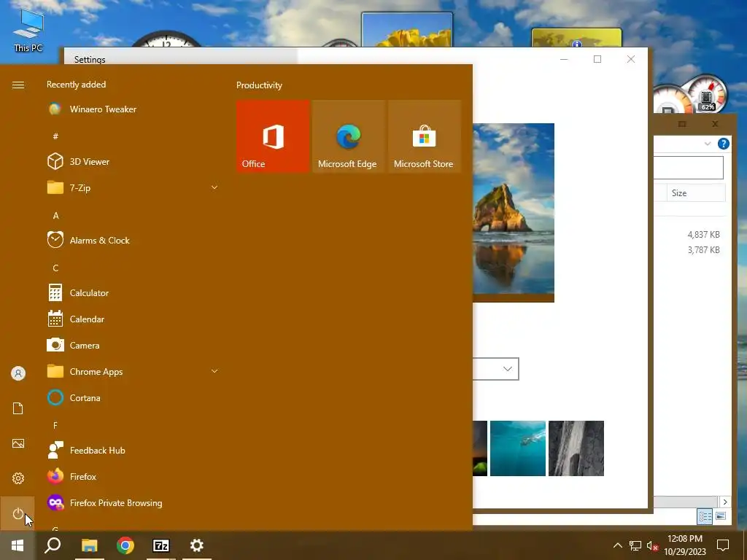Expand the Start hamburger menu
The image size is (747, 560).
click(18, 85)
